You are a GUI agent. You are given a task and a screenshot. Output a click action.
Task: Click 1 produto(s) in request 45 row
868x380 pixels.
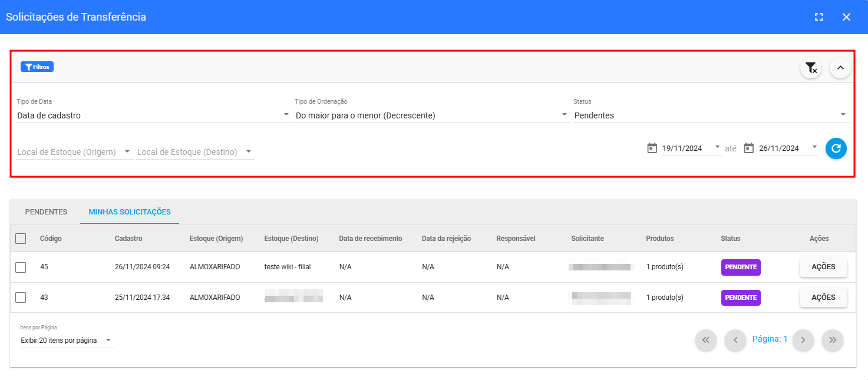click(x=665, y=267)
